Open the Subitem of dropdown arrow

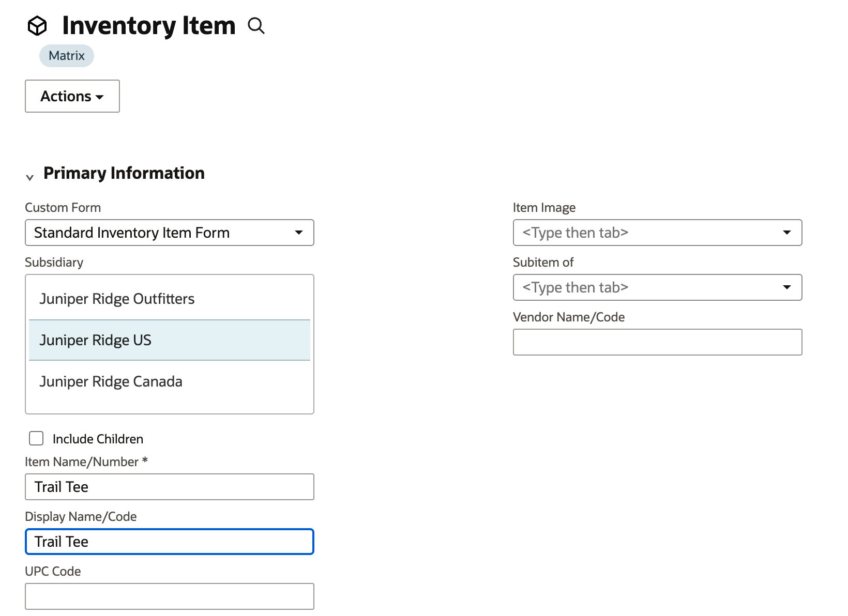coord(787,287)
